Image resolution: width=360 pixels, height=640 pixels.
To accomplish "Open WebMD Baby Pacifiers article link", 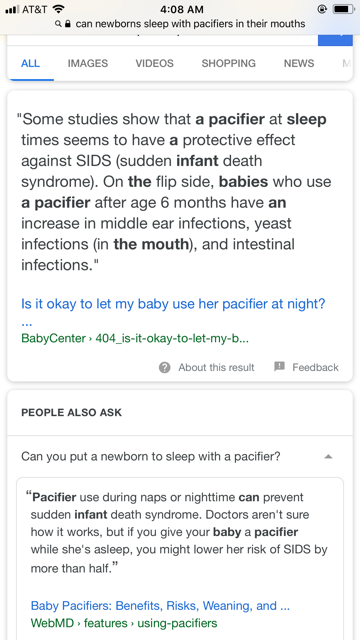I will pos(160,605).
